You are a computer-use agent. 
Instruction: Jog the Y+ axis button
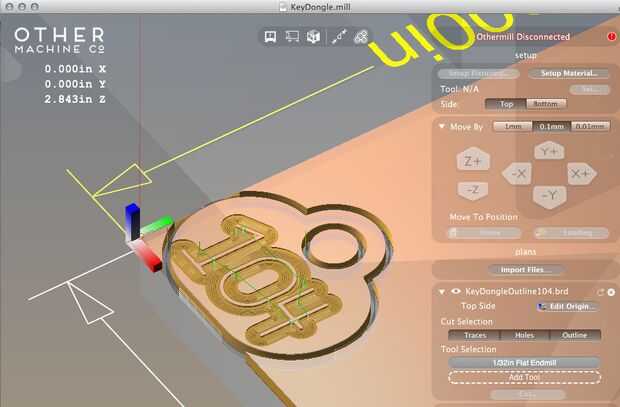[549, 151]
